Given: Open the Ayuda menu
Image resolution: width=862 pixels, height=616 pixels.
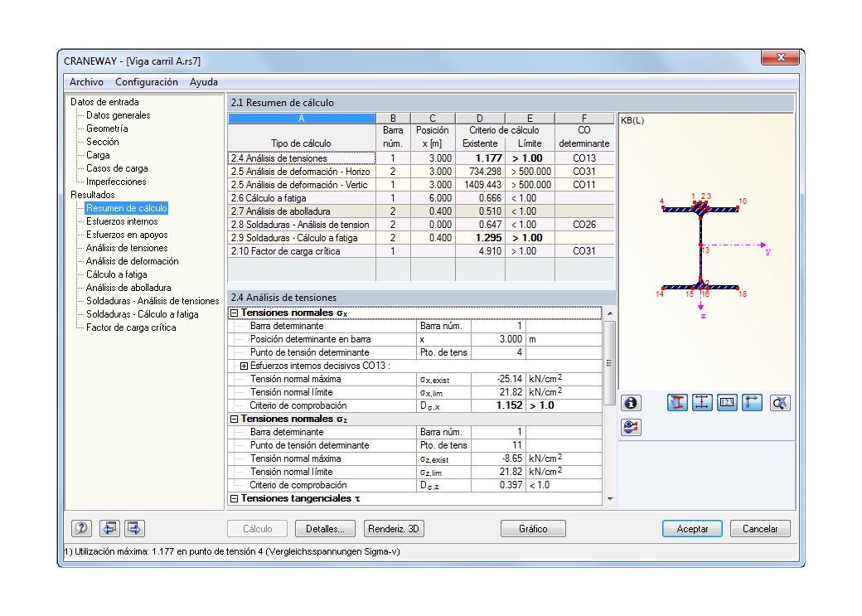Looking at the screenshot, I should (x=203, y=82).
